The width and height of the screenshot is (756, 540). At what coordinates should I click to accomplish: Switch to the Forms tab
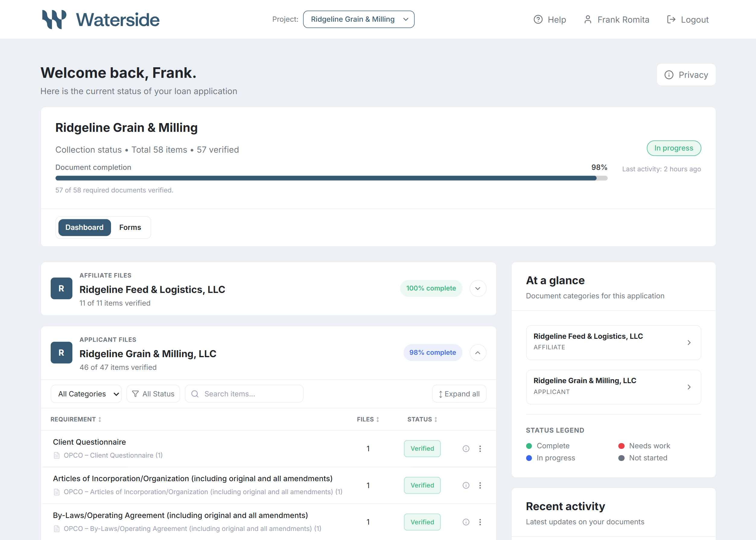tap(130, 227)
